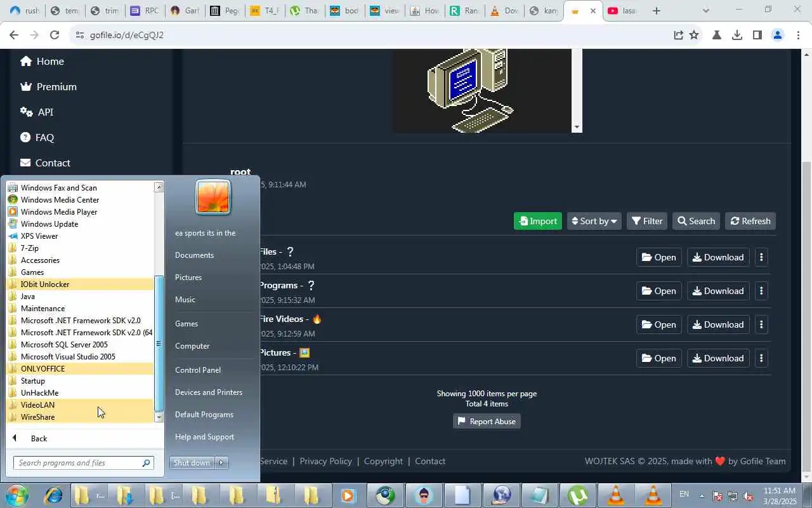
Task: Open the Contact footer link
Action: click(430, 461)
